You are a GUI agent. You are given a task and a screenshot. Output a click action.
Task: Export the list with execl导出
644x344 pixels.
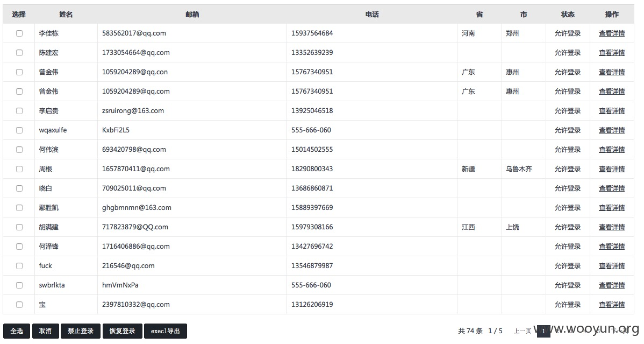pos(165,331)
